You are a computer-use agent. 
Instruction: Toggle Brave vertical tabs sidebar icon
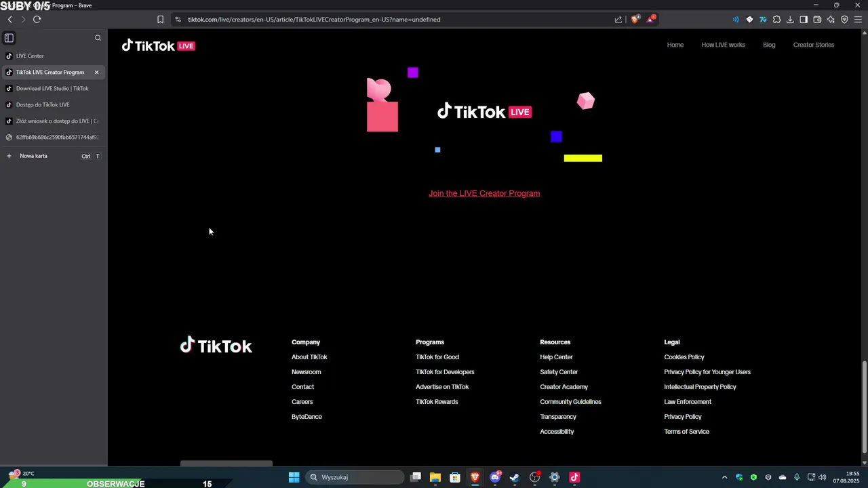pos(9,38)
